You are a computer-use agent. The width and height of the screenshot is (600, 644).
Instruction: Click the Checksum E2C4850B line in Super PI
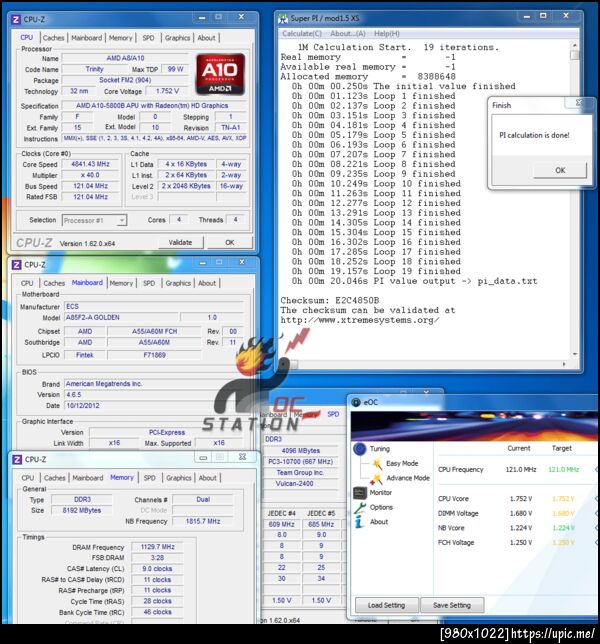pyautogui.click(x=330, y=300)
